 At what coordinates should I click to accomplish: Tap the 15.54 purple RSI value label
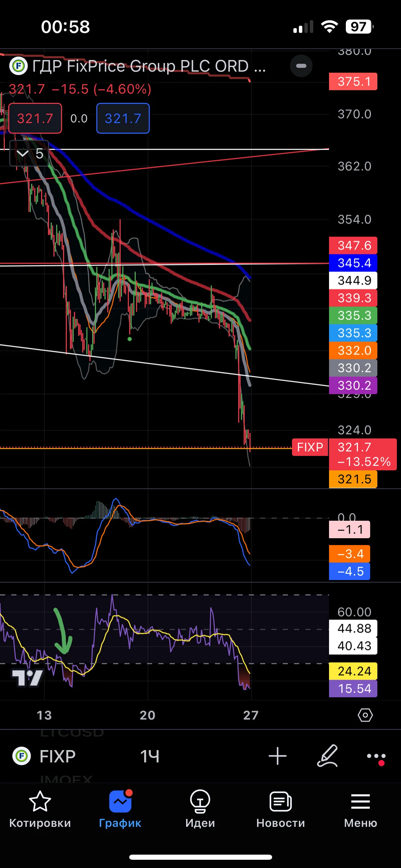pos(353,688)
